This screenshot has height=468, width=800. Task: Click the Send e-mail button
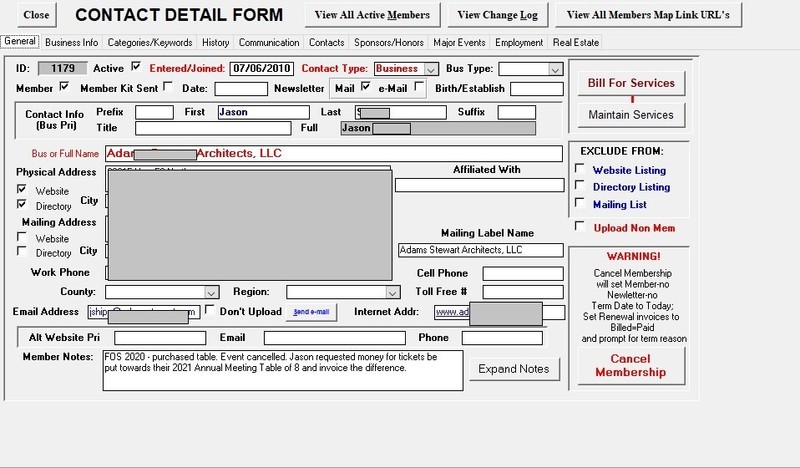click(311, 311)
